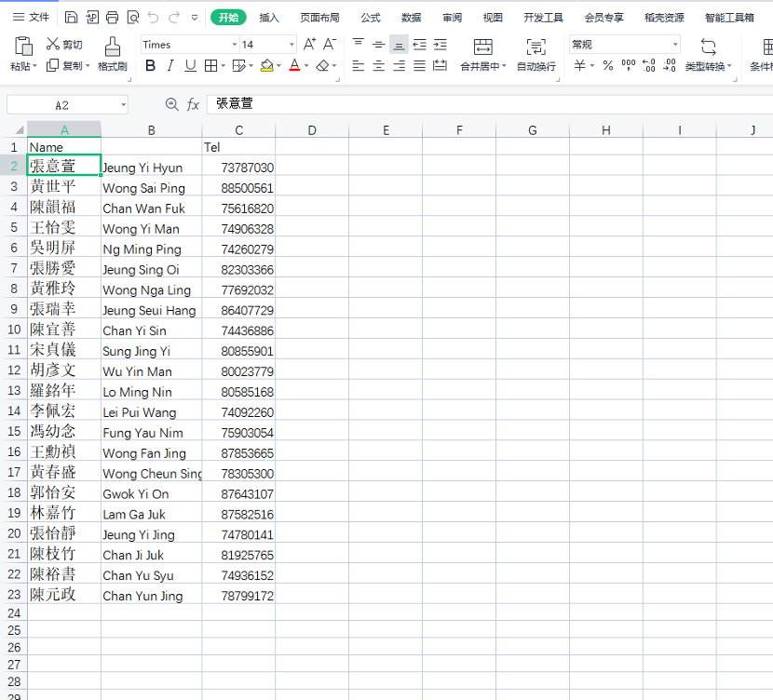This screenshot has width=773, height=700.
Task: Click the Paste clipboard icon
Action: click(23, 47)
